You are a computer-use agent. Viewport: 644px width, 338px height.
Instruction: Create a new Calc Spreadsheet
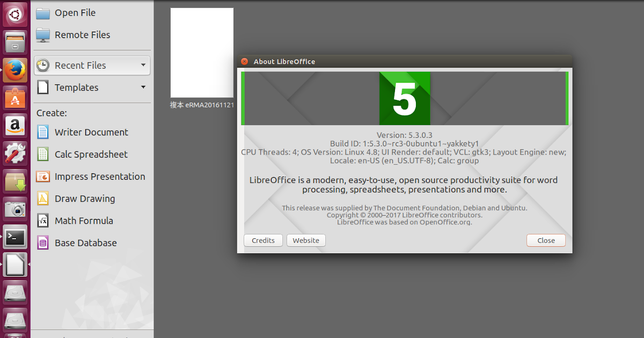coord(91,155)
